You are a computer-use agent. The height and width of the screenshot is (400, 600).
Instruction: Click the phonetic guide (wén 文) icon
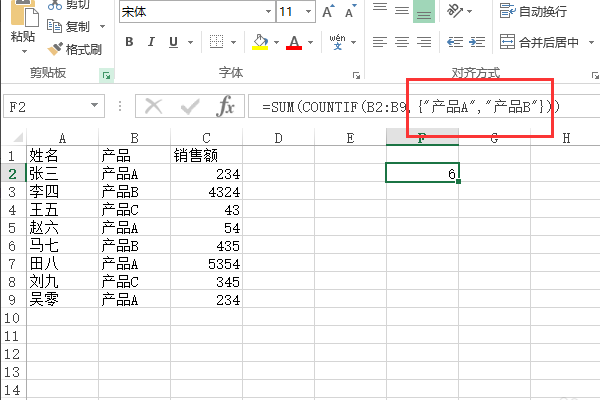pyautogui.click(x=337, y=42)
